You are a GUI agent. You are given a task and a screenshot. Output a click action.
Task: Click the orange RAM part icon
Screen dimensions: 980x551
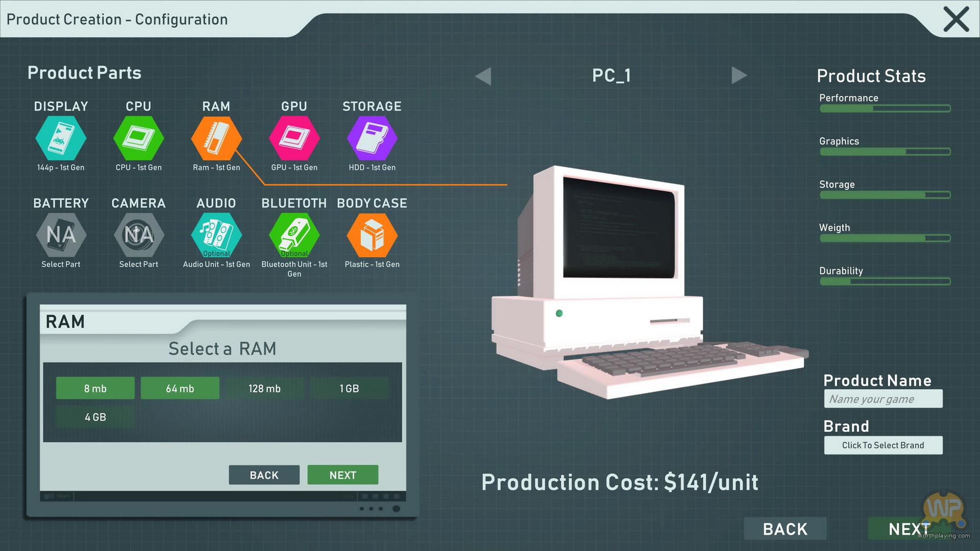pyautogui.click(x=216, y=138)
